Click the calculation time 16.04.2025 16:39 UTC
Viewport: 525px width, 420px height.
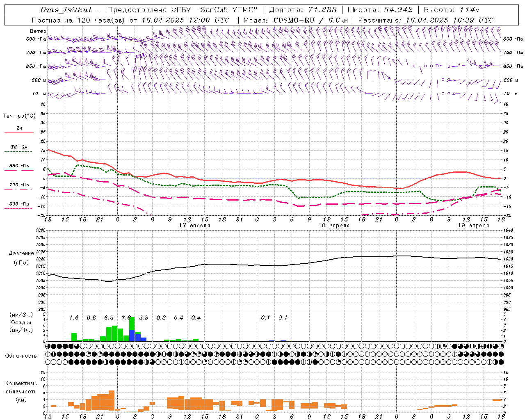click(x=450, y=20)
